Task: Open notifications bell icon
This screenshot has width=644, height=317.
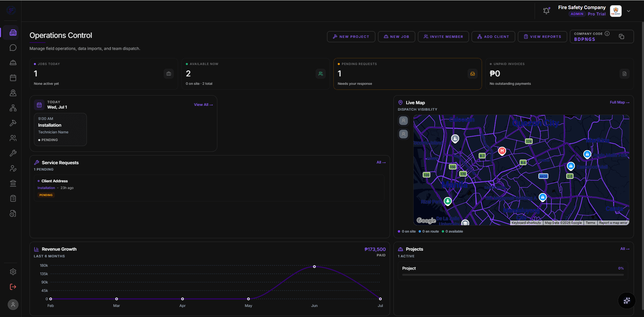Action: [x=546, y=11]
